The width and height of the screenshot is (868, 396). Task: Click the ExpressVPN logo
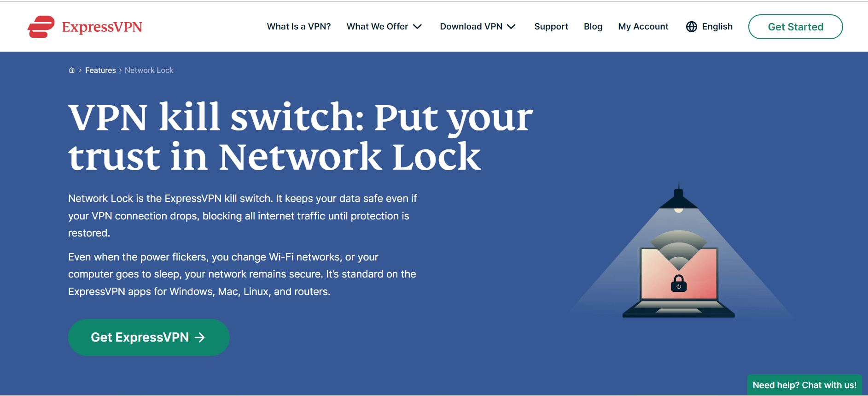point(85,26)
